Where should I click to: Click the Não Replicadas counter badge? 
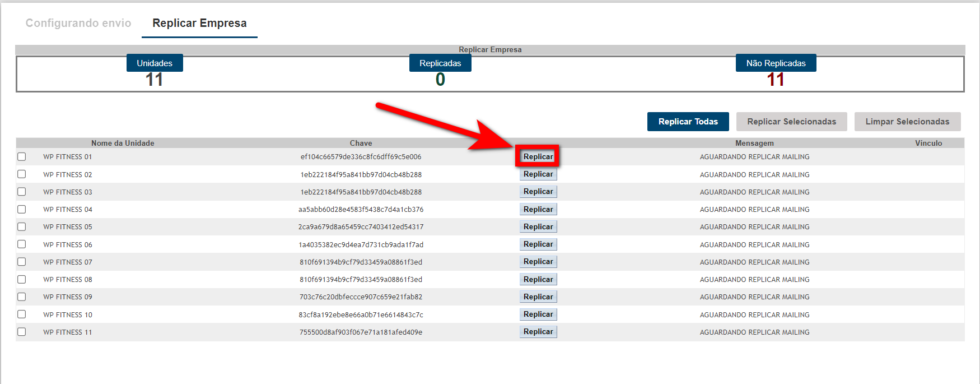coord(776,63)
